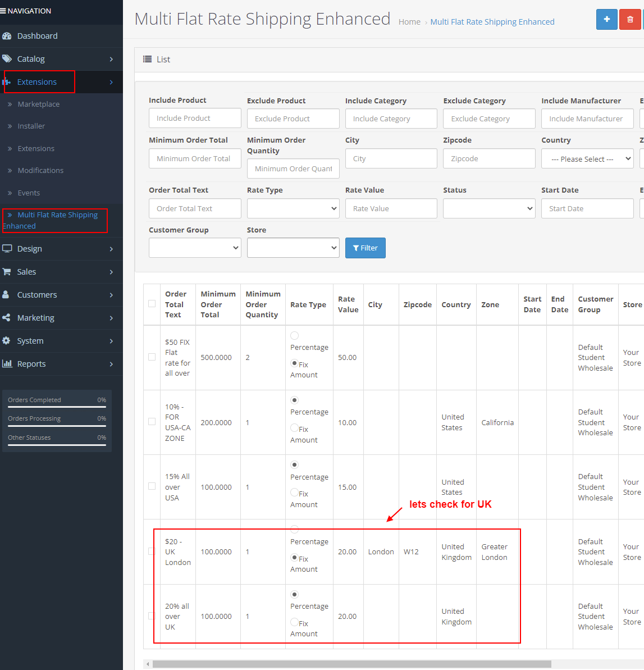Click the Filter button

click(x=365, y=248)
